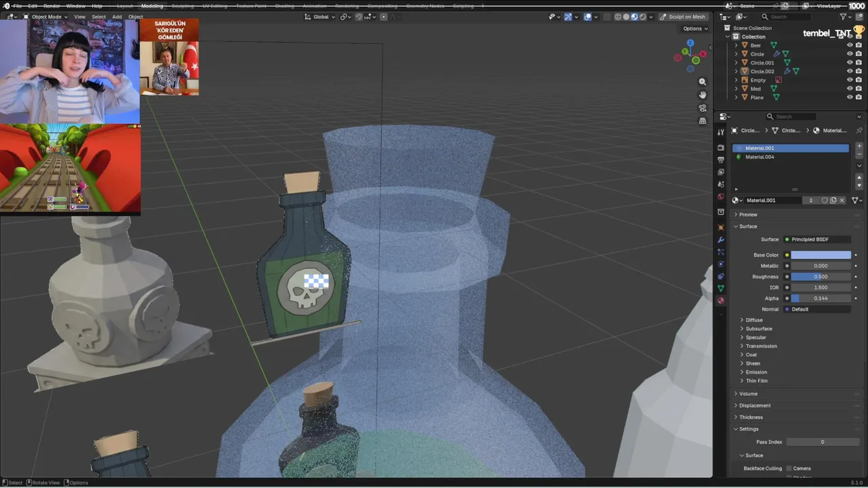868x488 pixels.
Task: Click the blue Z axis gizmo
Action: pyautogui.click(x=690, y=44)
